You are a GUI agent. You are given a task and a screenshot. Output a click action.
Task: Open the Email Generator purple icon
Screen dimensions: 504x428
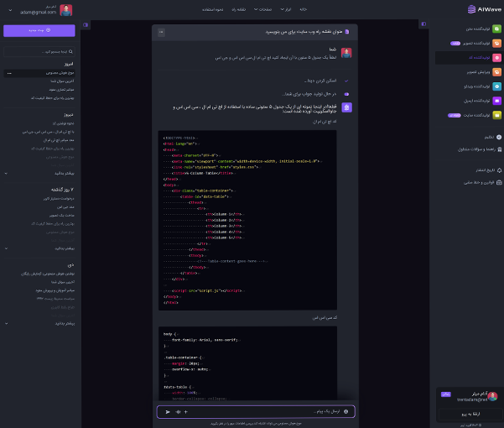[x=496, y=101]
